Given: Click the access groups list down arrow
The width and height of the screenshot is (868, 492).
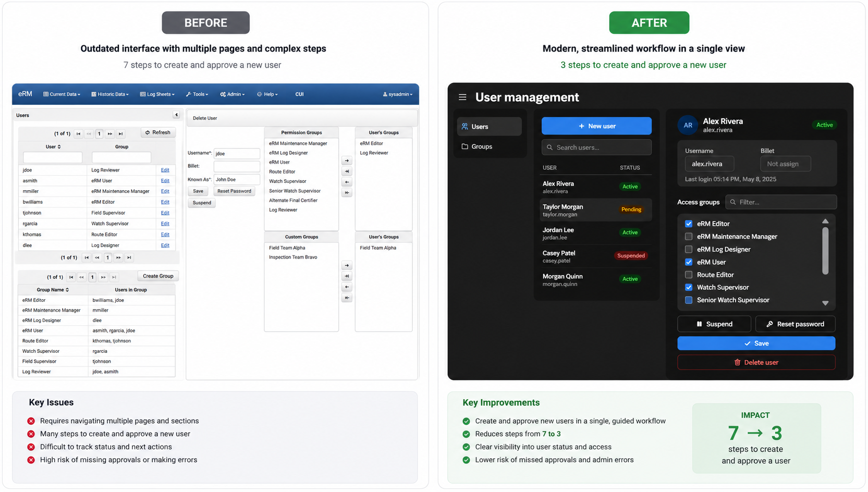Looking at the screenshot, I should pos(825,303).
